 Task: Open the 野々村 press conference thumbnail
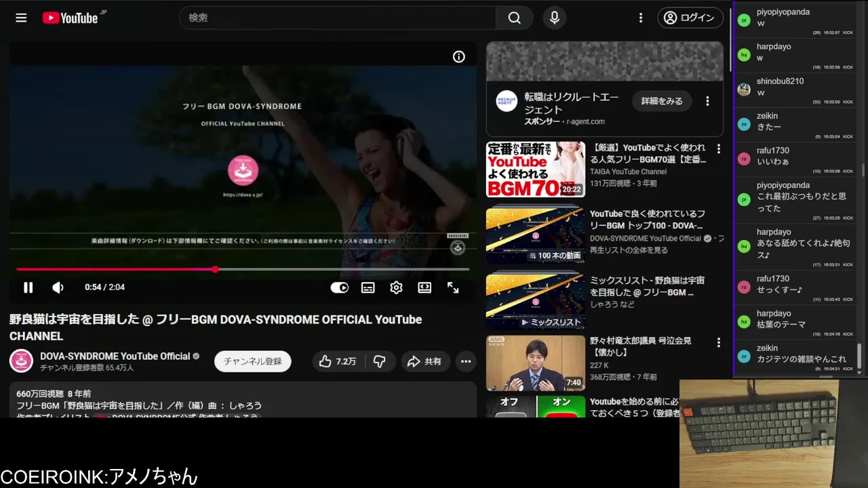[x=536, y=363]
